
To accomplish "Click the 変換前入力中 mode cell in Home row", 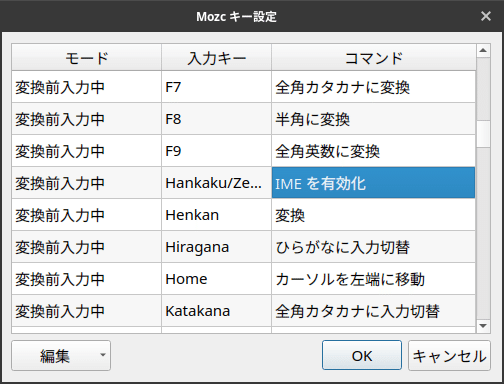I will click(87, 279).
